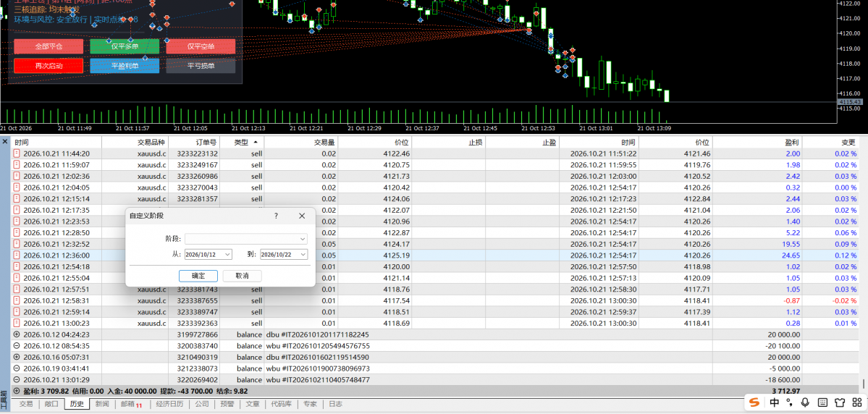Click comment dbu #IT2026101201171182245
Image resolution: width=868 pixels, height=414 pixels.
[317, 334]
